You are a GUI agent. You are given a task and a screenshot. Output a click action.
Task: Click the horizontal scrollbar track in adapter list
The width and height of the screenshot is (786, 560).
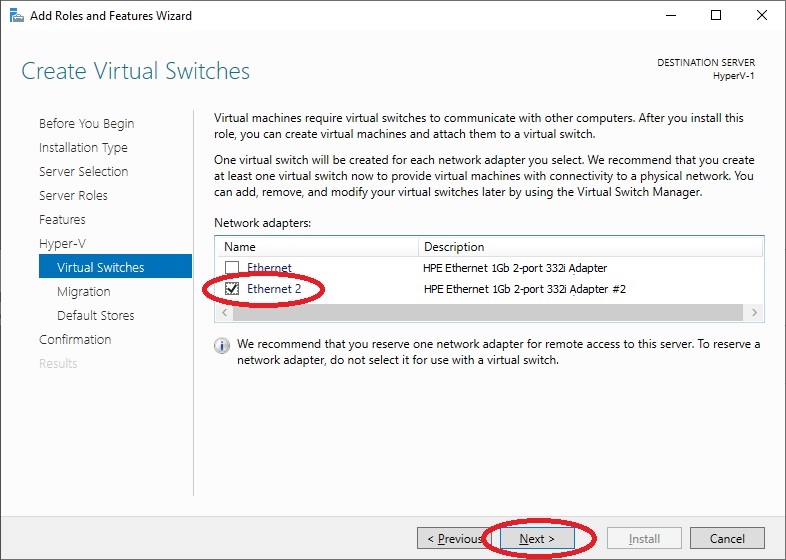[488, 313]
